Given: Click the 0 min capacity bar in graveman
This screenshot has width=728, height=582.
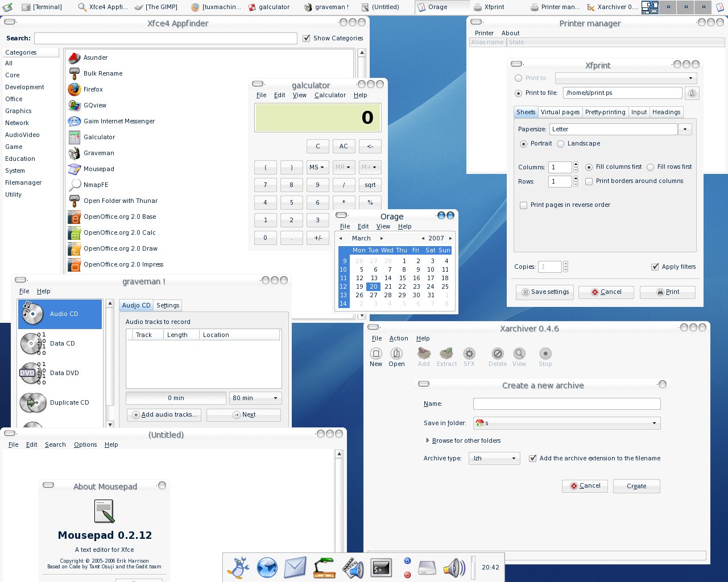Looking at the screenshot, I should [x=176, y=398].
